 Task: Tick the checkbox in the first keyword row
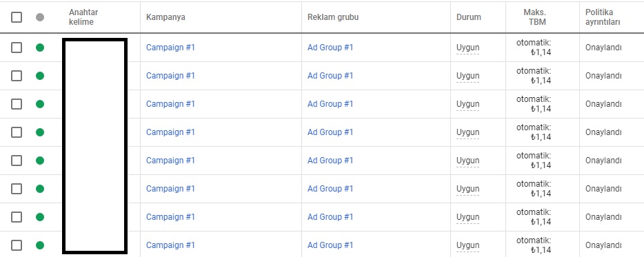click(17, 48)
